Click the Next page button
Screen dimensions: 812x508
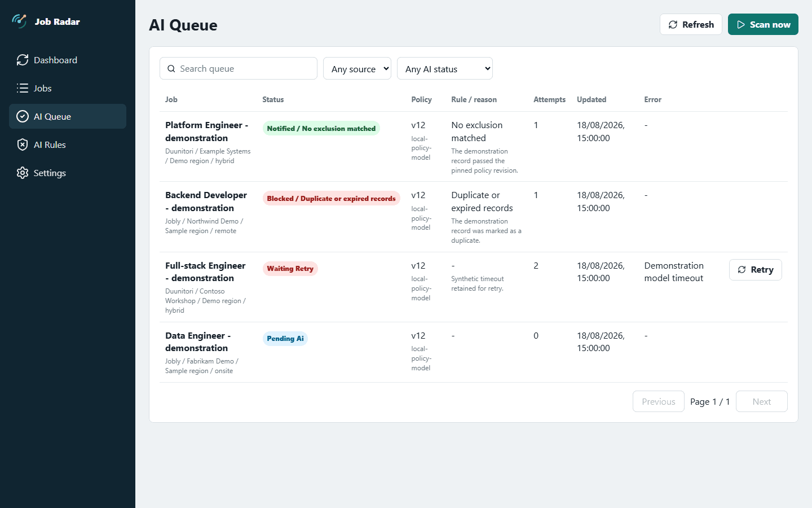(x=762, y=401)
